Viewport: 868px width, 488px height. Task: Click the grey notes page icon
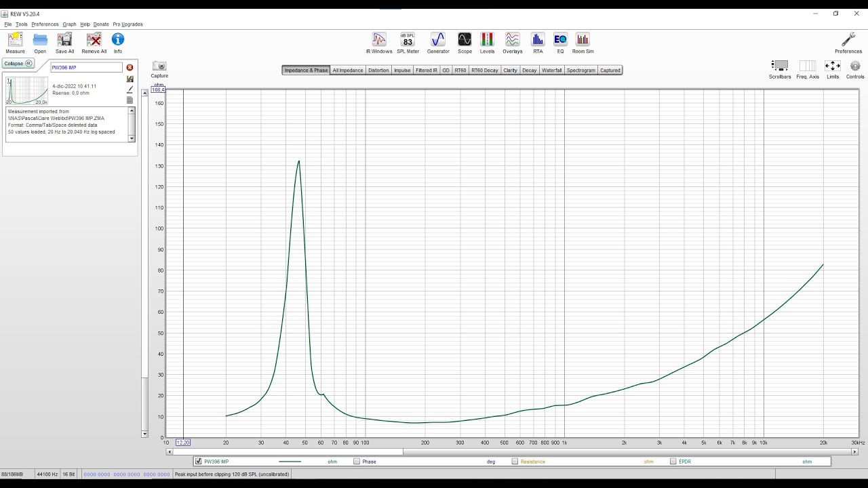[130, 100]
